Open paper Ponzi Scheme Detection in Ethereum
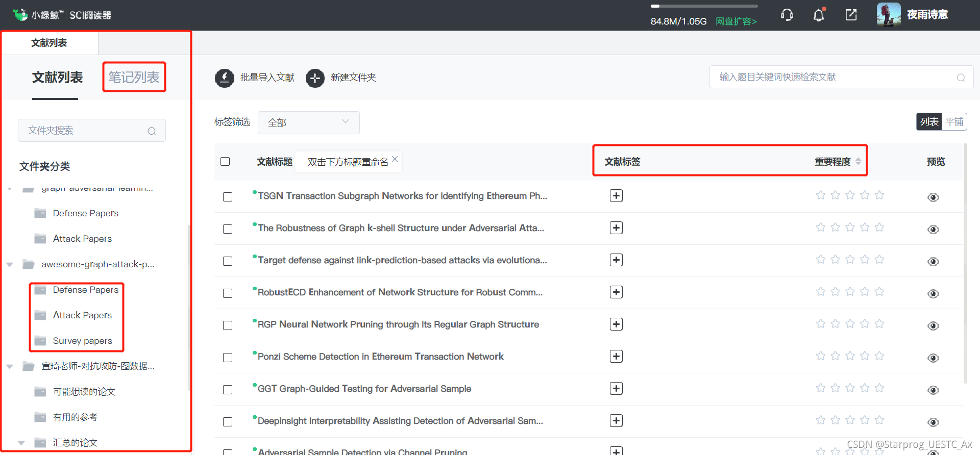Screen dimensions: 980x455 coord(380,357)
